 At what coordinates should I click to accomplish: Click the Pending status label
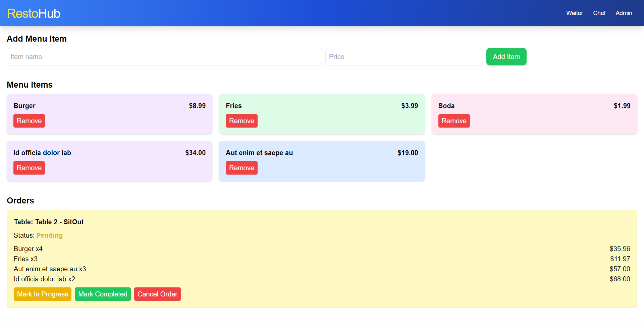pos(50,235)
